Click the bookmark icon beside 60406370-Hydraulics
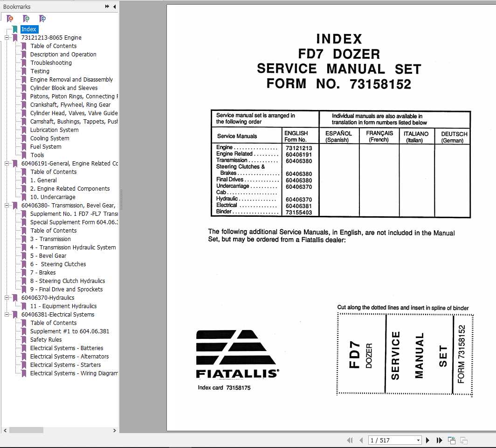The image size is (496, 448). tap(15, 298)
